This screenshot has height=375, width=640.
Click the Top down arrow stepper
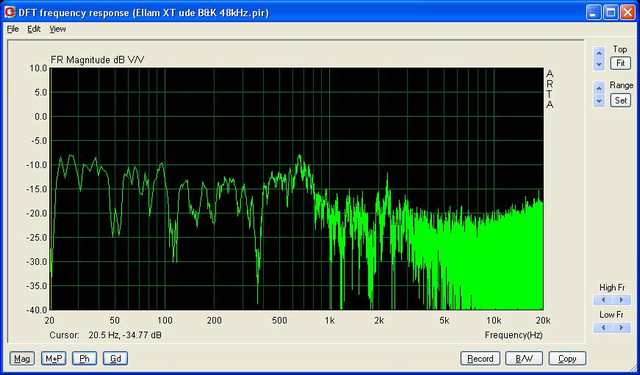click(x=599, y=64)
